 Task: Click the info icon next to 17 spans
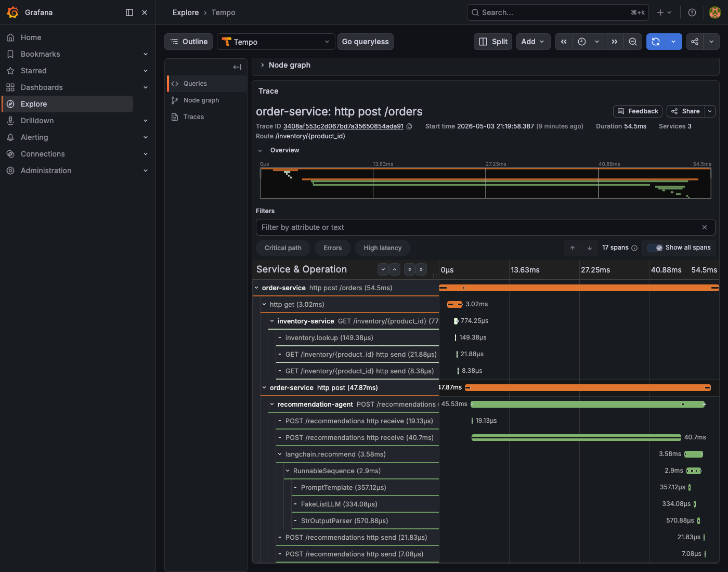634,248
